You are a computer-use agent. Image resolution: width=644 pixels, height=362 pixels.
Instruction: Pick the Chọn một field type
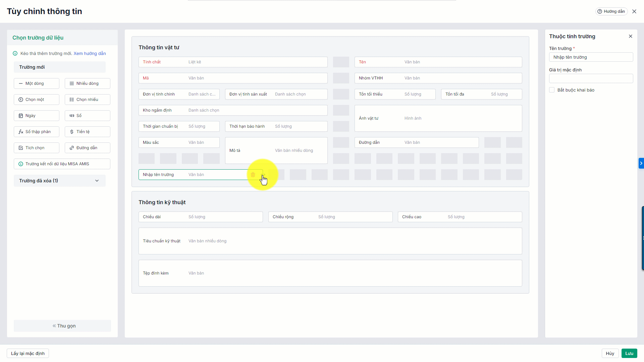[37, 100]
